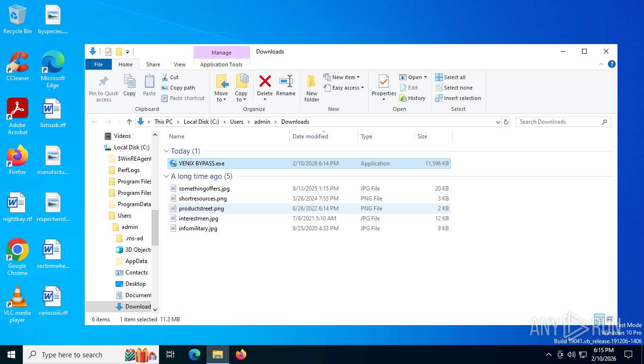Open CCleaner desktop shortcut
The image size is (644, 364).
point(18,66)
